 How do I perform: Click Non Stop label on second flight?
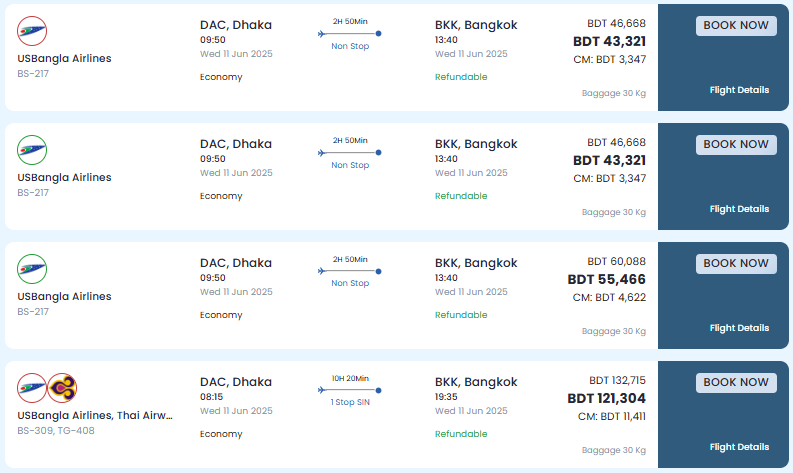(350, 165)
